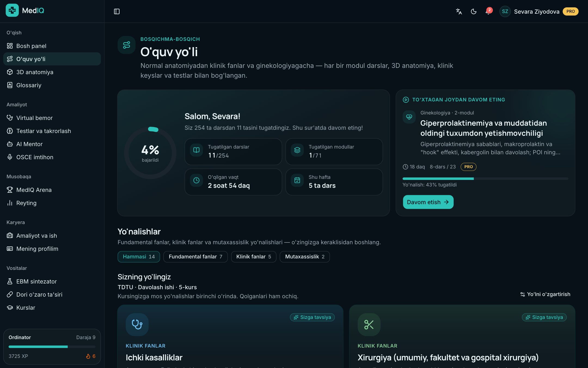
Task: Click the O'qilgan vaqt 2 soat 54 daq card
Action: tap(233, 182)
